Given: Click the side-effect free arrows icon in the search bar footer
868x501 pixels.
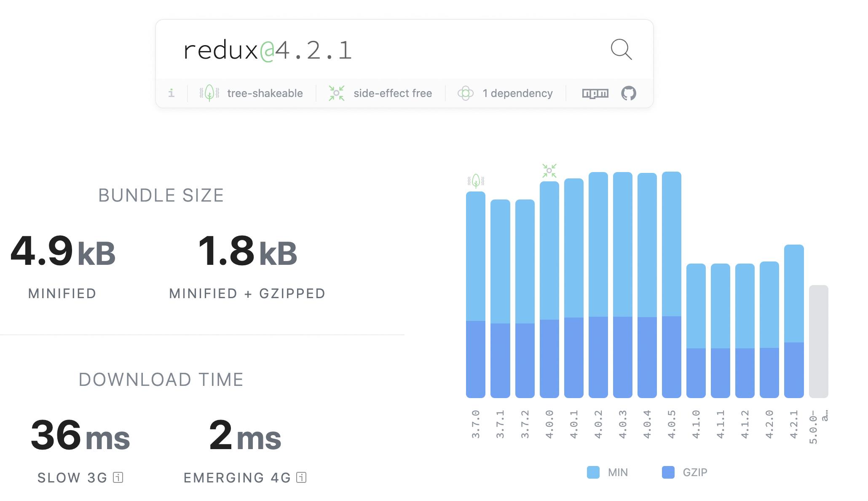Looking at the screenshot, I should [x=337, y=93].
